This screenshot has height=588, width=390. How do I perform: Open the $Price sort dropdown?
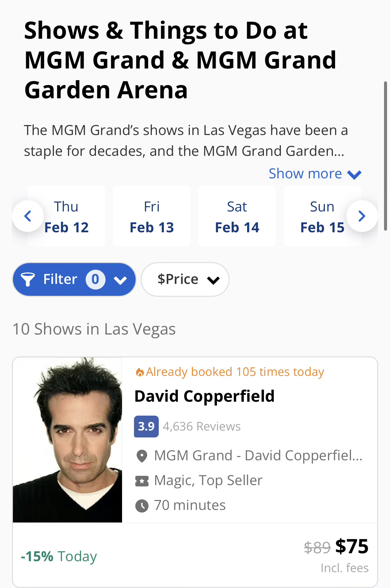(x=185, y=279)
